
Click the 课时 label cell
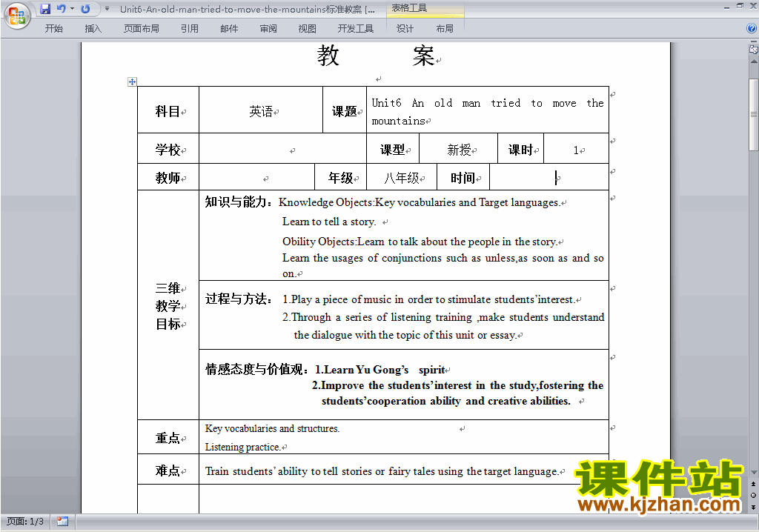(x=521, y=149)
